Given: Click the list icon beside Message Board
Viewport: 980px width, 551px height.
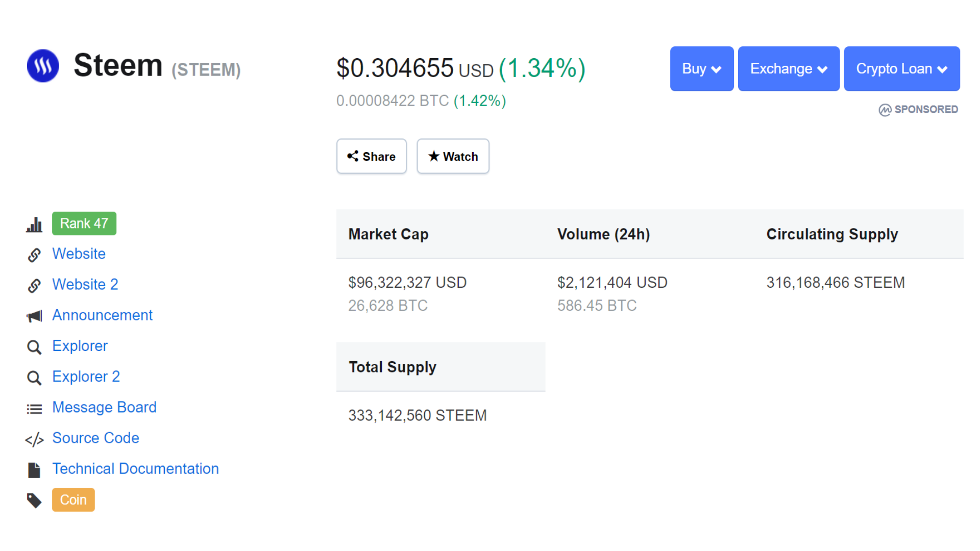Looking at the screenshot, I should 34,409.
